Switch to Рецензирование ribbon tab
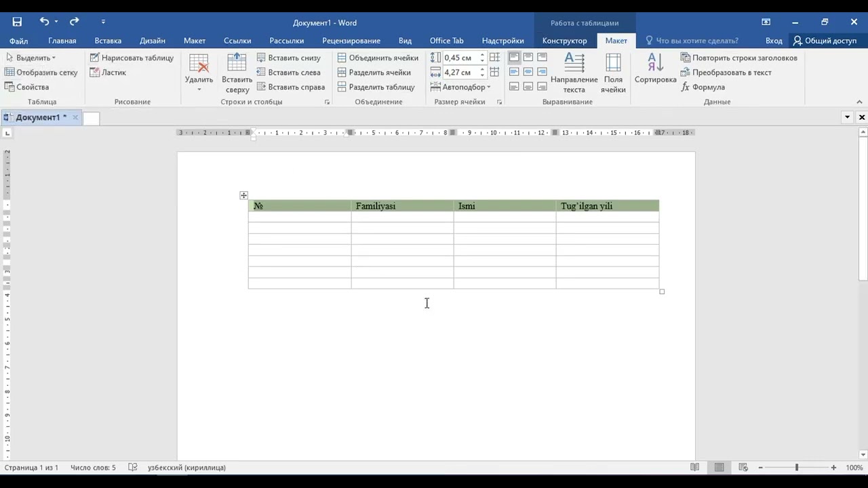Viewport: 868px width, 488px height. click(x=351, y=41)
